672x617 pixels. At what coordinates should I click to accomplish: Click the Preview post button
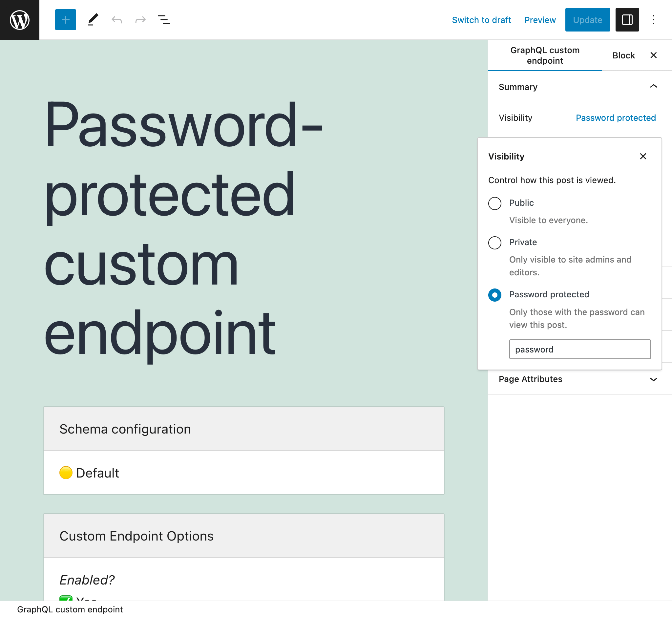540,20
